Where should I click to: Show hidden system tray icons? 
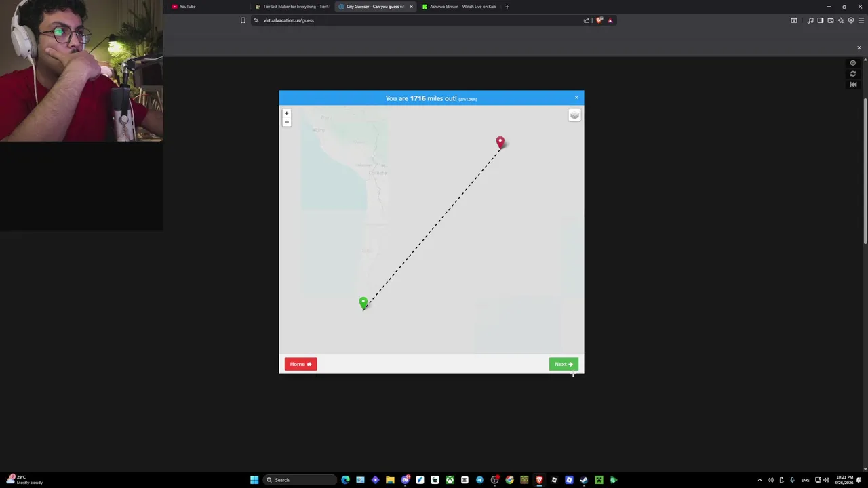click(x=759, y=480)
